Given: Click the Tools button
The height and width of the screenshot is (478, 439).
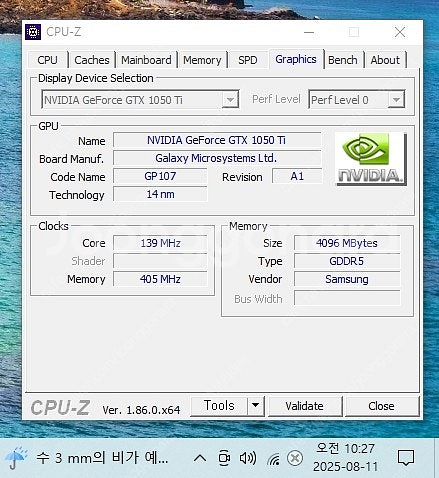Looking at the screenshot, I should [219, 406].
